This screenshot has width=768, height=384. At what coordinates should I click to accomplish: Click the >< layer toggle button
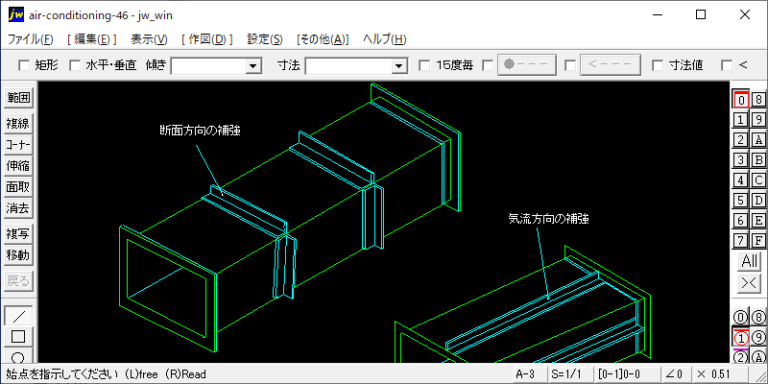tap(749, 284)
